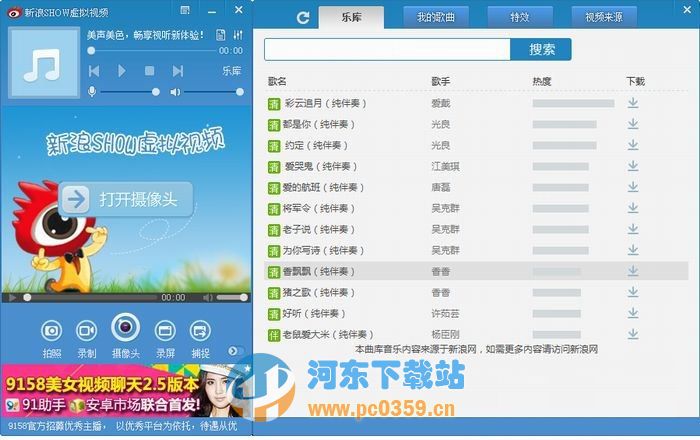Download 为你写诗 (纯伴奏)
This screenshot has height=440, width=700.
(633, 250)
